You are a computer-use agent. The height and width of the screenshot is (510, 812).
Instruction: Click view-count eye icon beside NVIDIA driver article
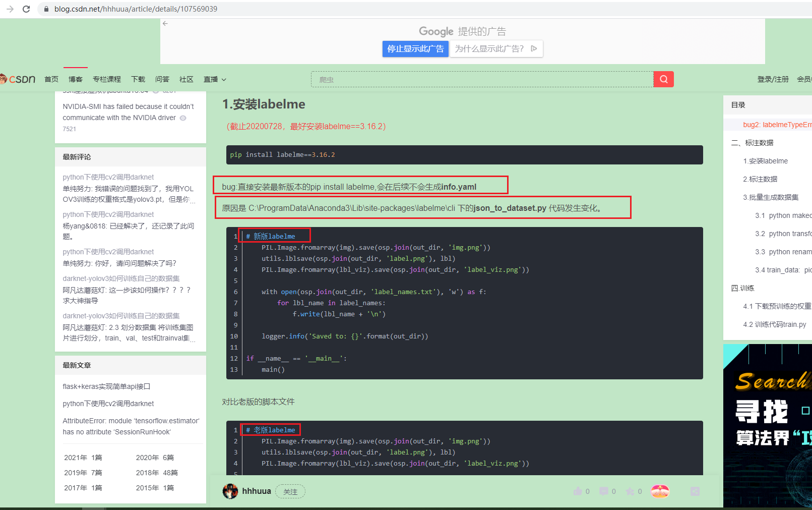pos(183,118)
